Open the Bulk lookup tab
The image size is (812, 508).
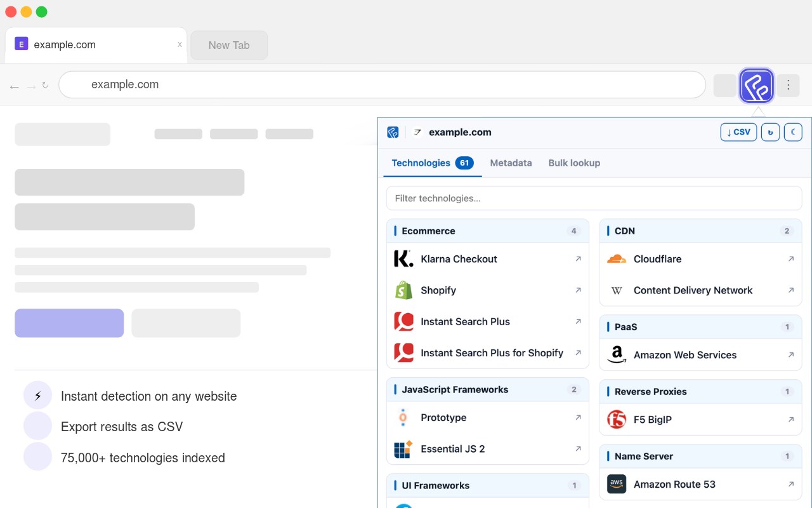(x=574, y=163)
